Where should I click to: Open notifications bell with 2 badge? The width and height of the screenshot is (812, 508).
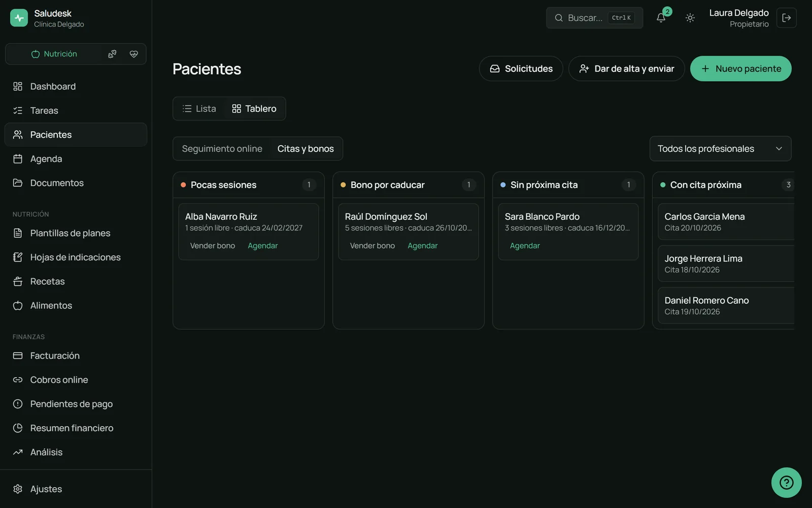coord(661,18)
